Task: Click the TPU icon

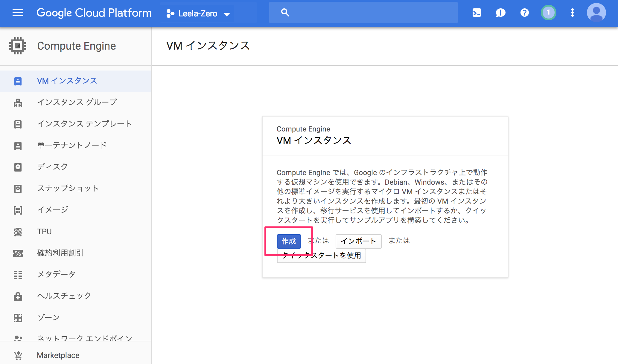Action: [x=18, y=232]
